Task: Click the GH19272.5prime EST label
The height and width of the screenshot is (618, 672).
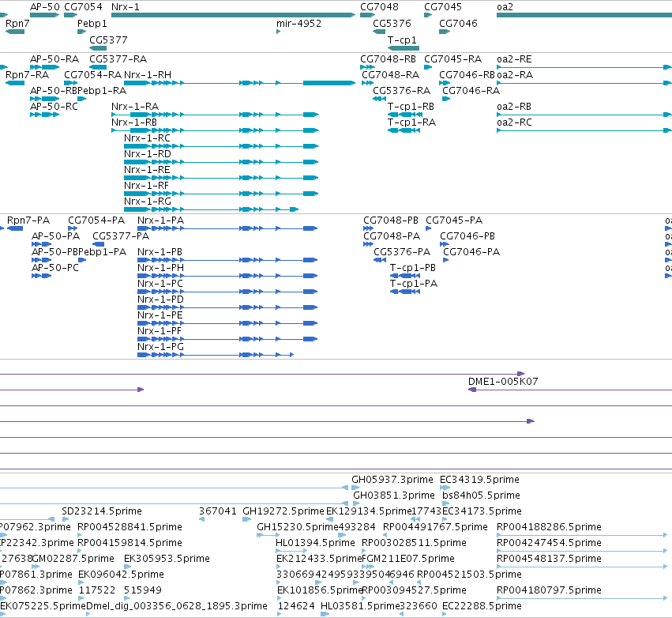Action: [x=283, y=511]
